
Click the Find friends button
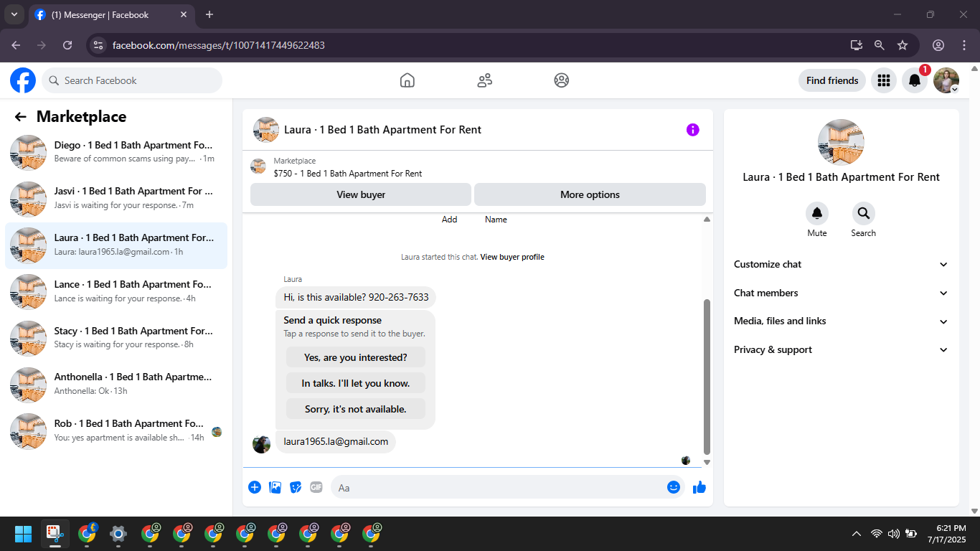(832, 80)
